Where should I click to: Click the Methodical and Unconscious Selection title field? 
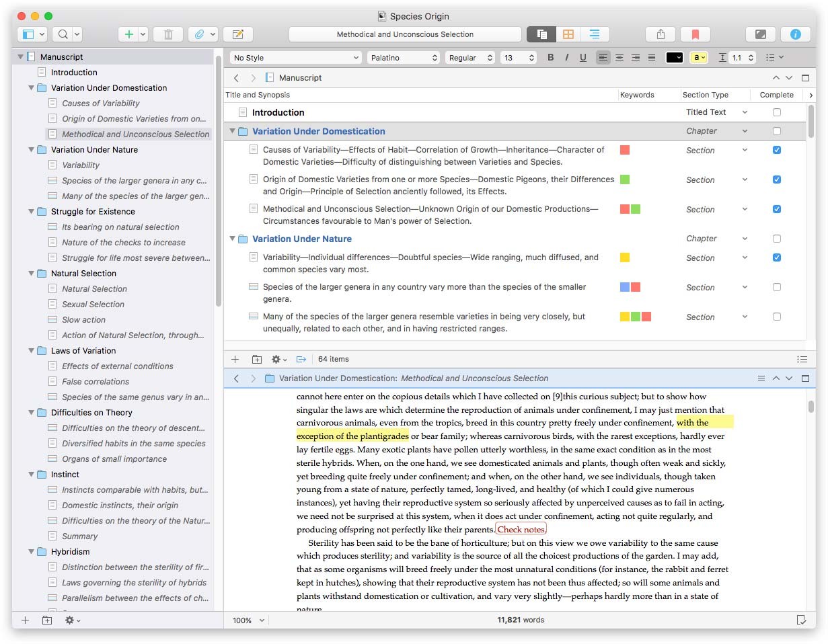coord(405,34)
